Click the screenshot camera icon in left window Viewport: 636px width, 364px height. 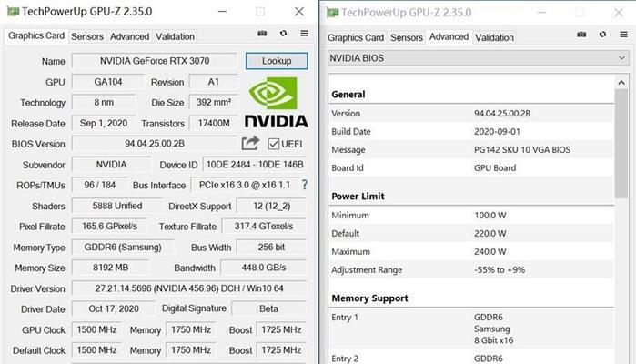[262, 34]
